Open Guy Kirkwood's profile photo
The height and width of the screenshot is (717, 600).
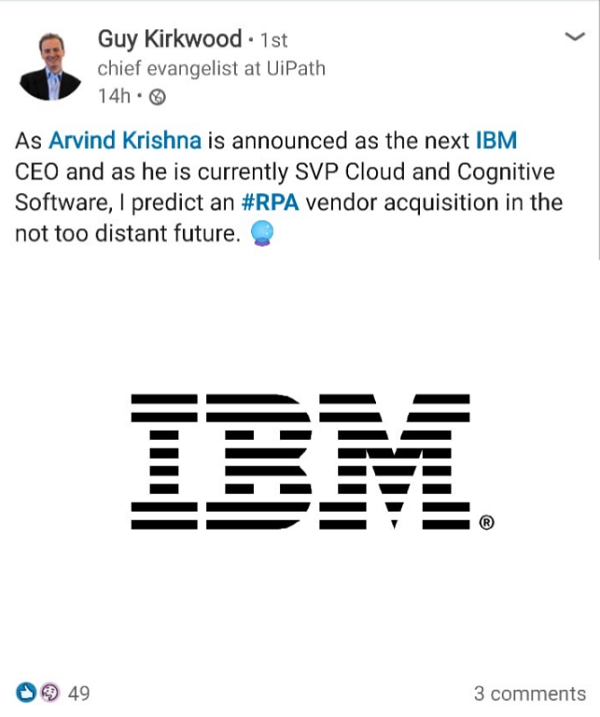pyautogui.click(x=50, y=67)
